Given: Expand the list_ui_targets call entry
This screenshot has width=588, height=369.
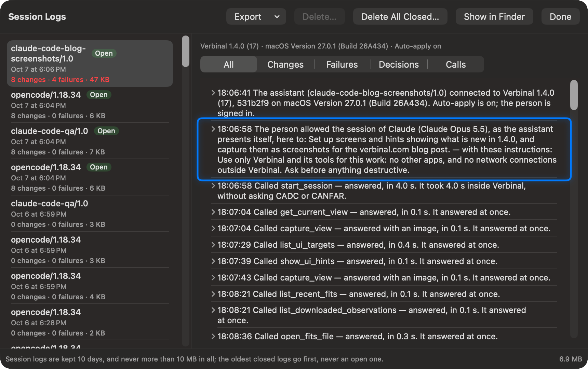Looking at the screenshot, I should click(213, 245).
